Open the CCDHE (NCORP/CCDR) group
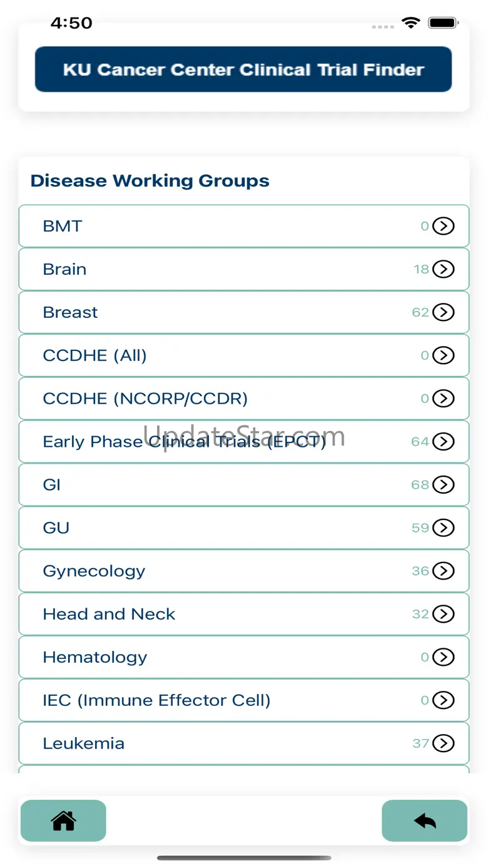 (145, 399)
